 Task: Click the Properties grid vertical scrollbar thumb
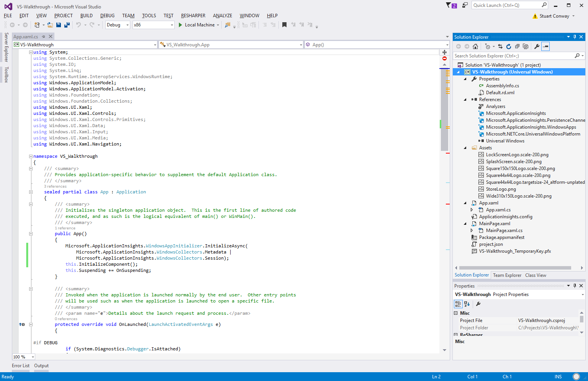pyautogui.click(x=581, y=319)
